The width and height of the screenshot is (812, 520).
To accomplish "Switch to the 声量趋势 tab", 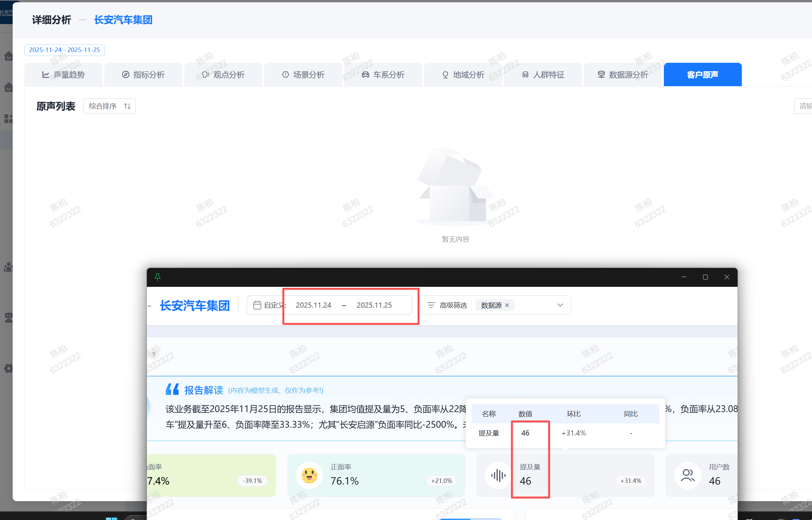I will (x=63, y=74).
